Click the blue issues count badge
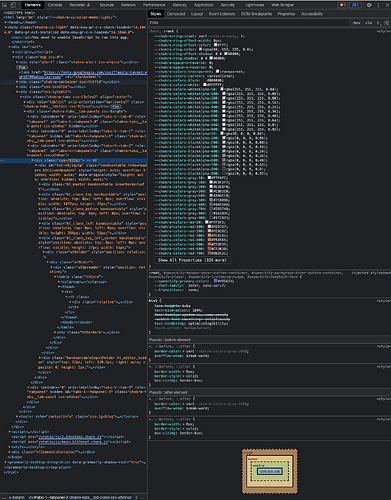This screenshot has width=391, height=500. point(355,5)
